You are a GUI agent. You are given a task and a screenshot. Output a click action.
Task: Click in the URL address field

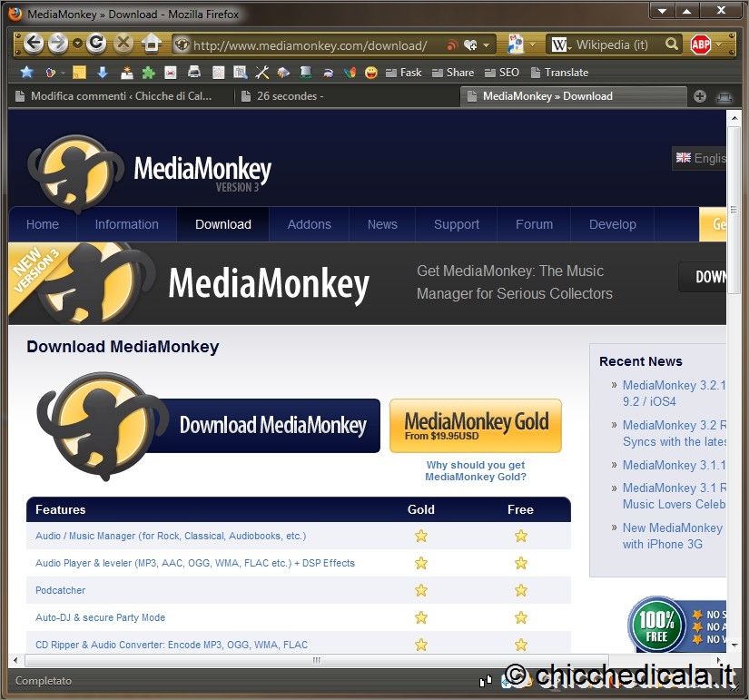click(309, 44)
